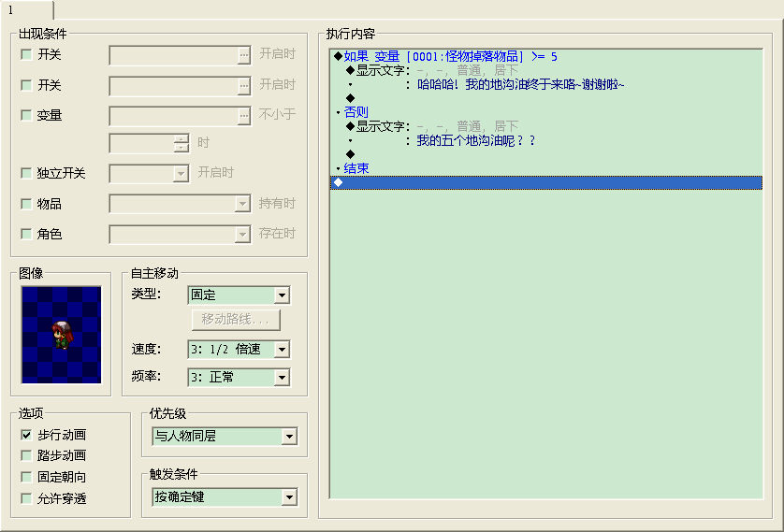Open browse button for first 开关 field
This screenshot has width=784, height=532.
(243, 55)
